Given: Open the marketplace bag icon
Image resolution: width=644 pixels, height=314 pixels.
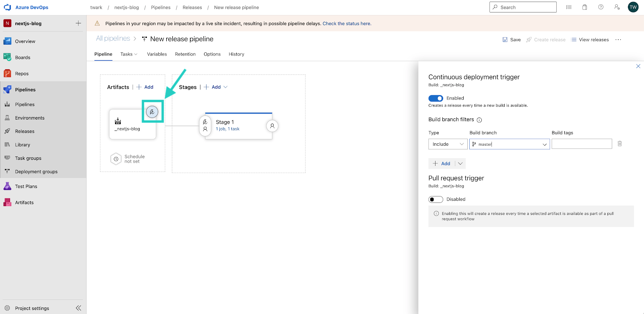Looking at the screenshot, I should [x=585, y=7].
